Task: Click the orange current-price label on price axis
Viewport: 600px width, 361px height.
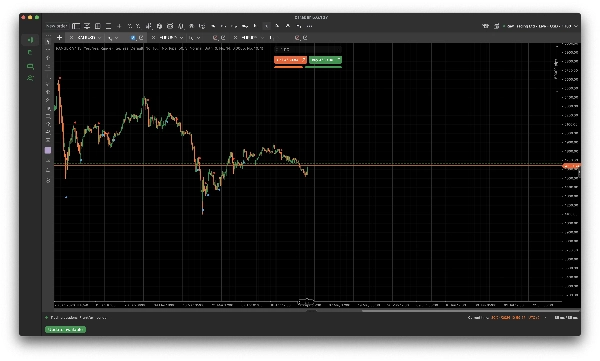Action: (571, 166)
